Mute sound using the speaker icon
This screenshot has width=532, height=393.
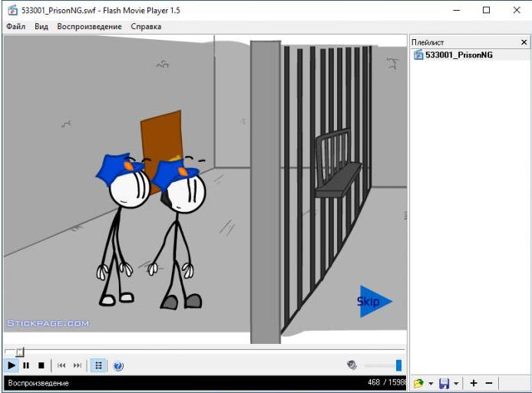tap(352, 365)
